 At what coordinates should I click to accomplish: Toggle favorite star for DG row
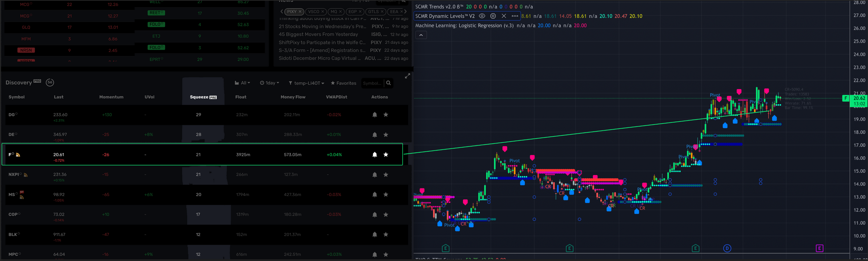[x=386, y=115]
